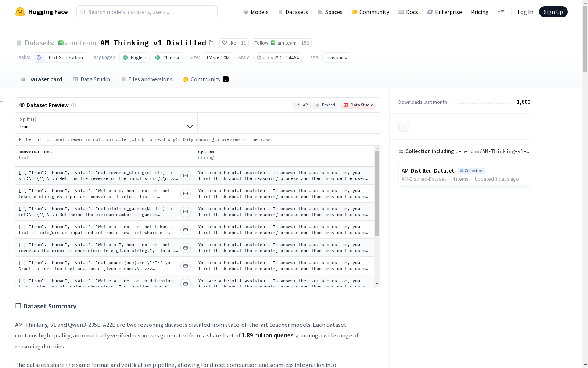The image size is (588, 368).
Task: Open the arxiv:2505.14464 paper tag
Action: click(x=278, y=57)
